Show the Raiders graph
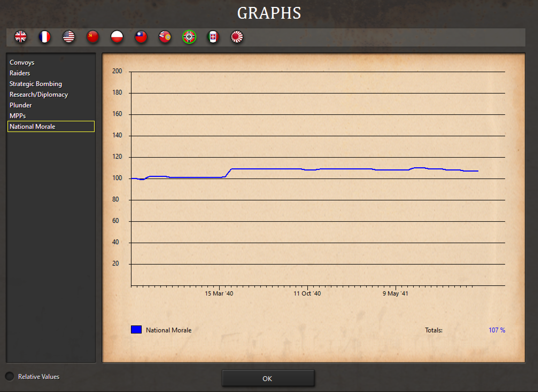538x392 pixels. pyautogui.click(x=20, y=73)
